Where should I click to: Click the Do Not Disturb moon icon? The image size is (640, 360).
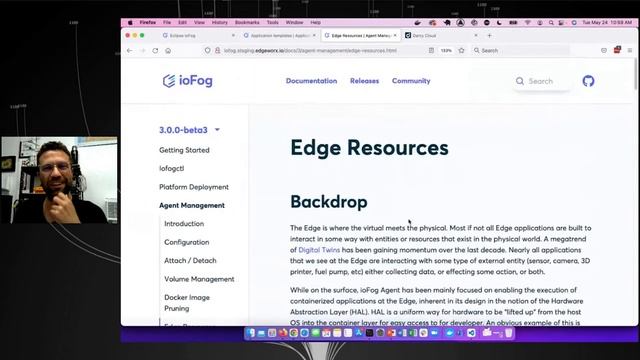click(x=499, y=23)
